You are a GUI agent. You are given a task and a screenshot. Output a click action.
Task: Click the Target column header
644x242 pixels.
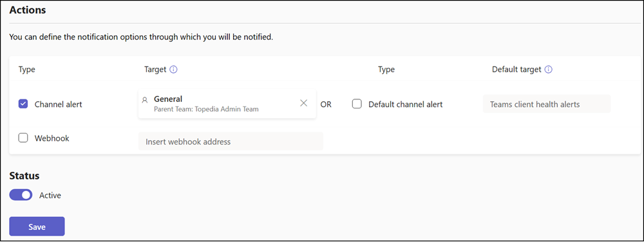point(155,70)
